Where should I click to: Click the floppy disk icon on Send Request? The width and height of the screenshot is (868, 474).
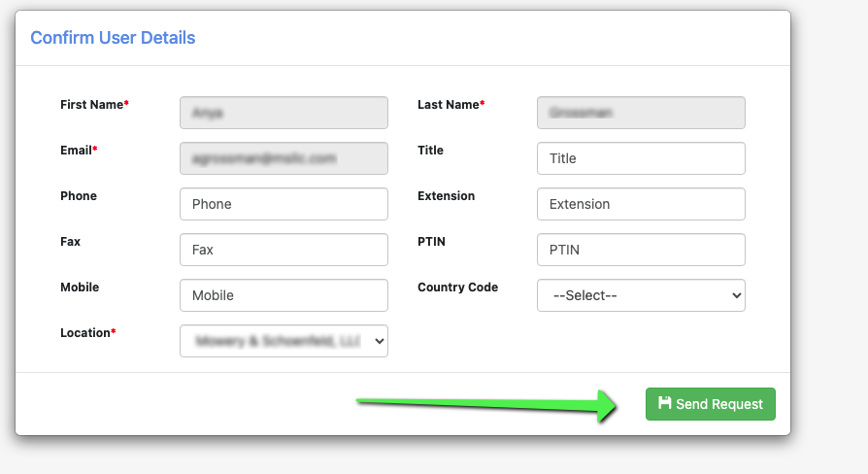click(664, 404)
